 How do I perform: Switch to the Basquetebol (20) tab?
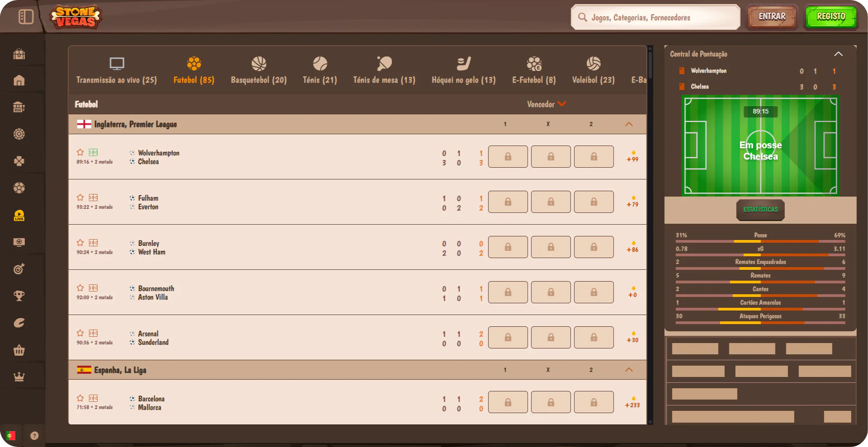[259, 71]
